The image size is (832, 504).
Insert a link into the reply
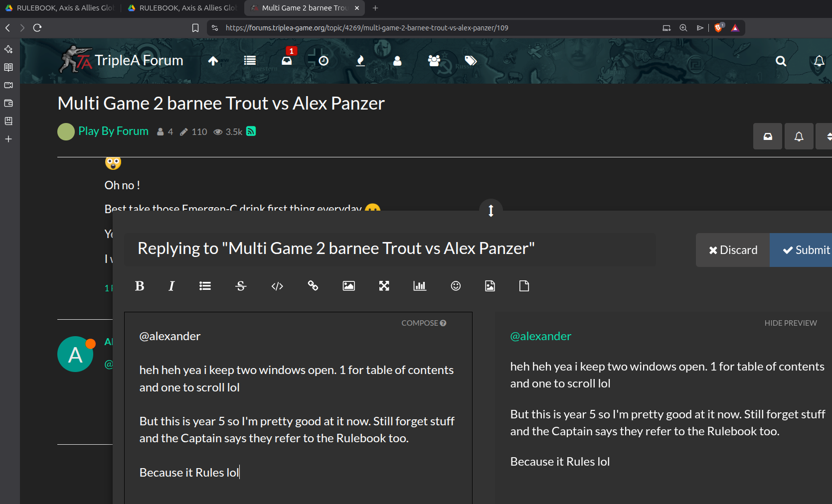click(x=313, y=286)
